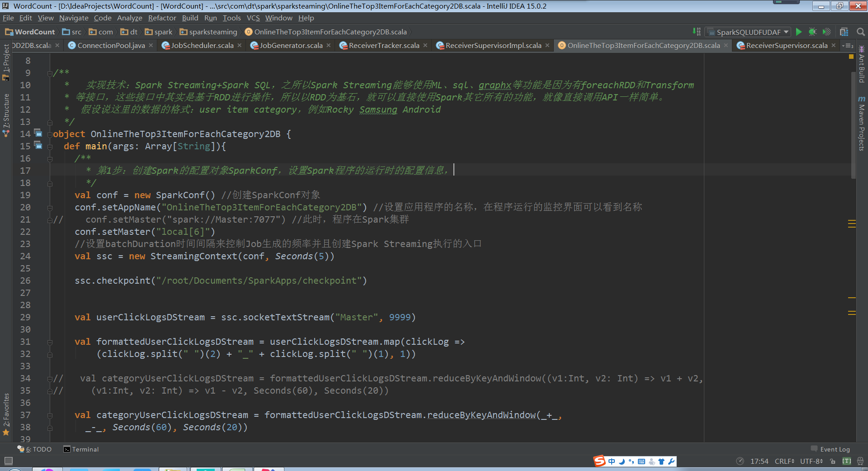868x471 pixels.
Task: Open the Maven Projects side panel
Action: point(862,123)
